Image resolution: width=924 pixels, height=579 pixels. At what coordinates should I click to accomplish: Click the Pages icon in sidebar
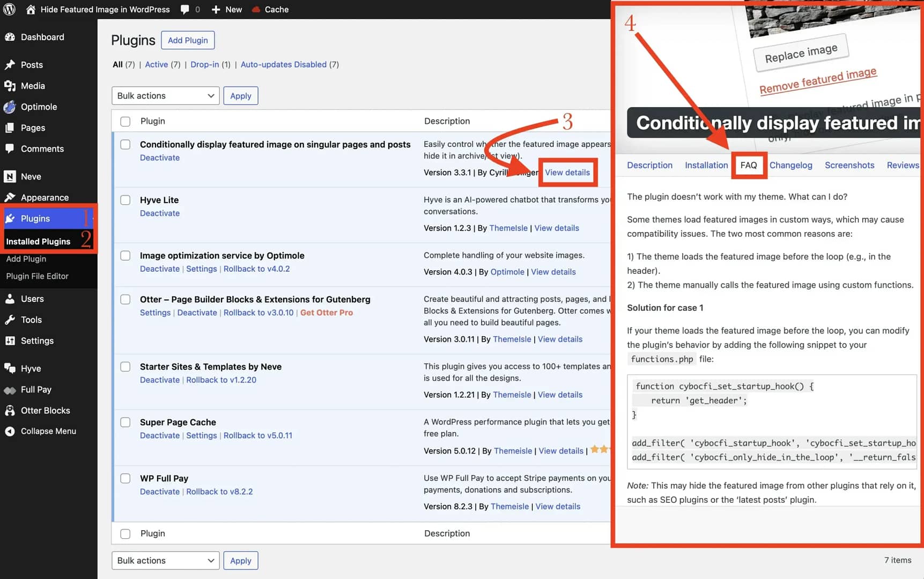(10, 128)
